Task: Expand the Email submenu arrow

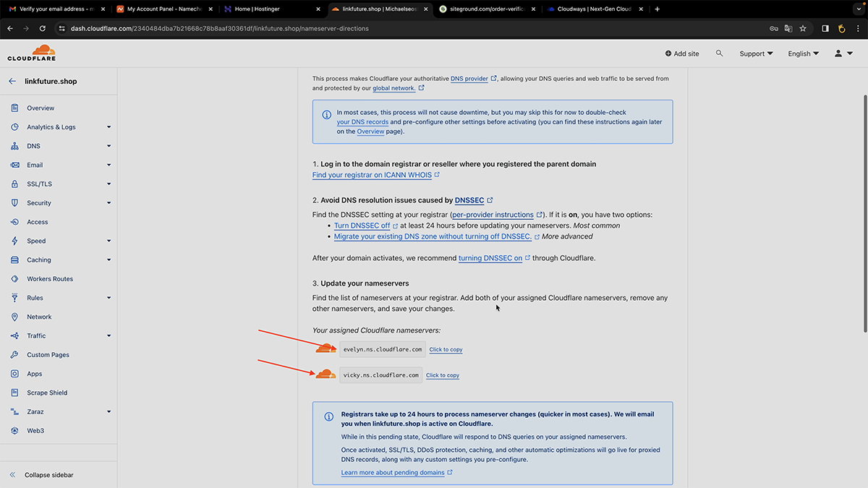Action: click(x=109, y=165)
